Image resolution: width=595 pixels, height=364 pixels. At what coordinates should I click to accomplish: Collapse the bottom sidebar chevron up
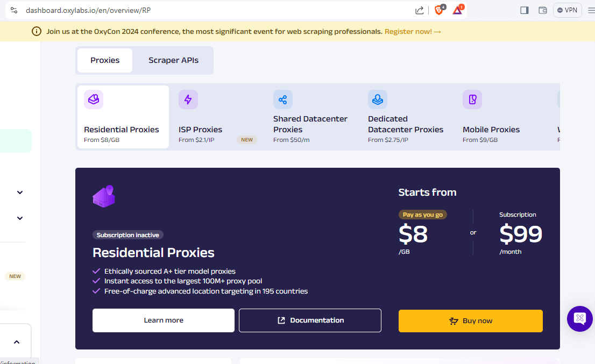tap(17, 342)
